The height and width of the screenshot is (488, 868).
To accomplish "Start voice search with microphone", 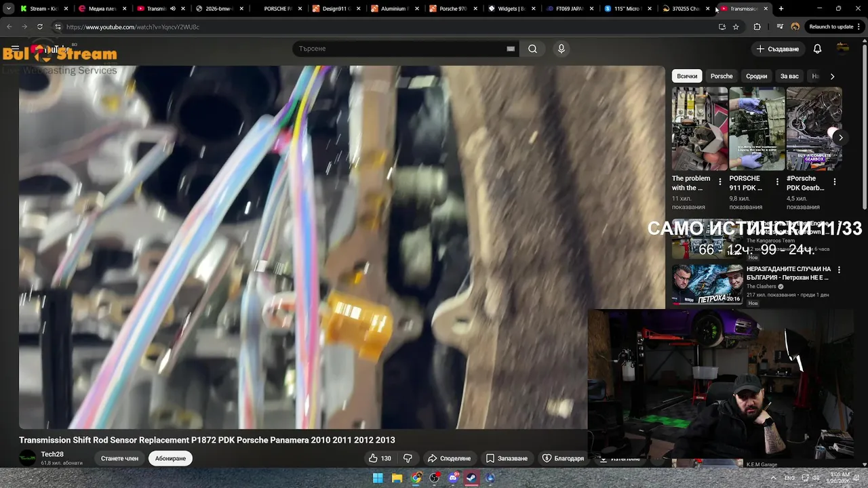I will [561, 49].
